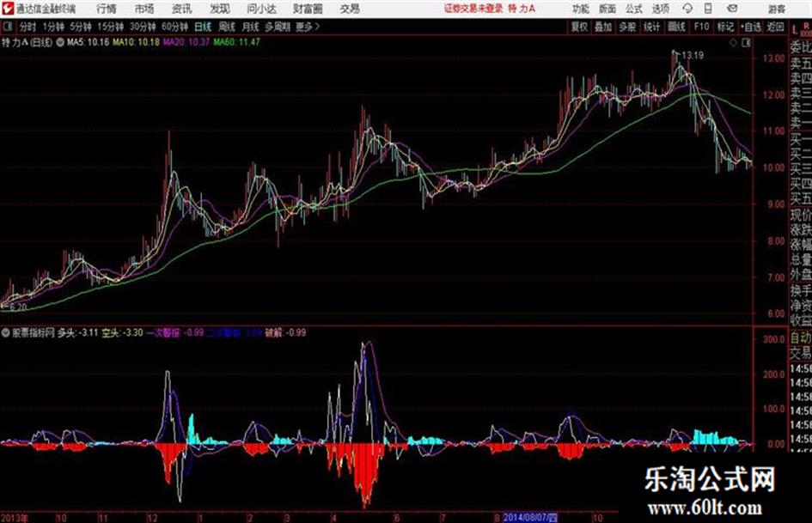Open the 问小达 menu
The image size is (812, 523).
[x=261, y=9]
